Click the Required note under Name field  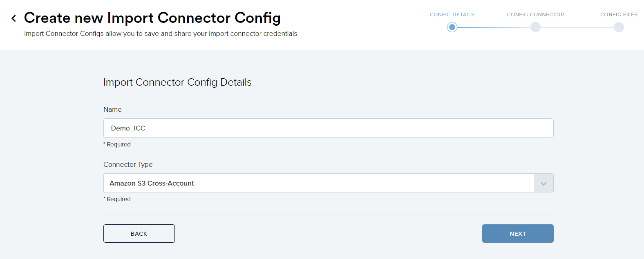[x=117, y=144]
